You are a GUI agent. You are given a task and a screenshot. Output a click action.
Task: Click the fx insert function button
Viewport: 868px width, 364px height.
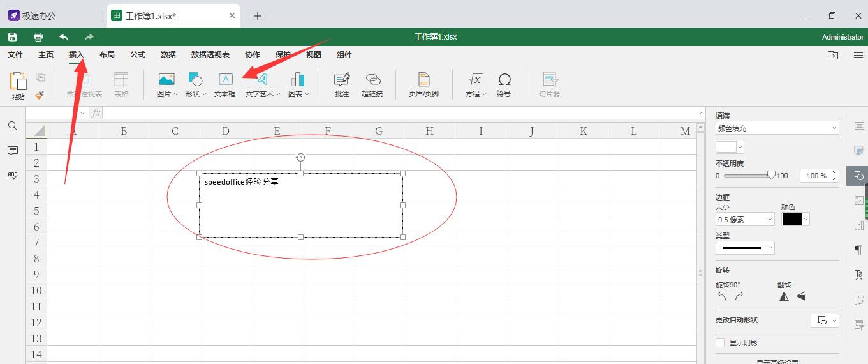click(96, 113)
